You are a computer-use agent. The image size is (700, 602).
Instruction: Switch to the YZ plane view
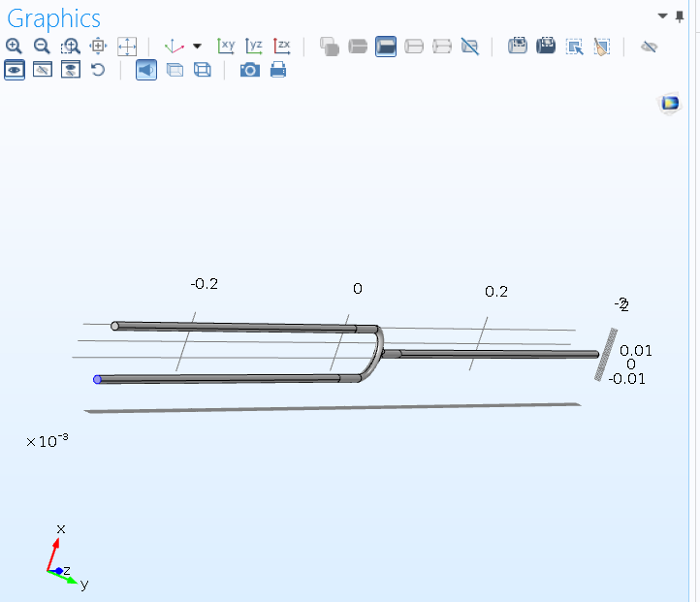[254, 46]
